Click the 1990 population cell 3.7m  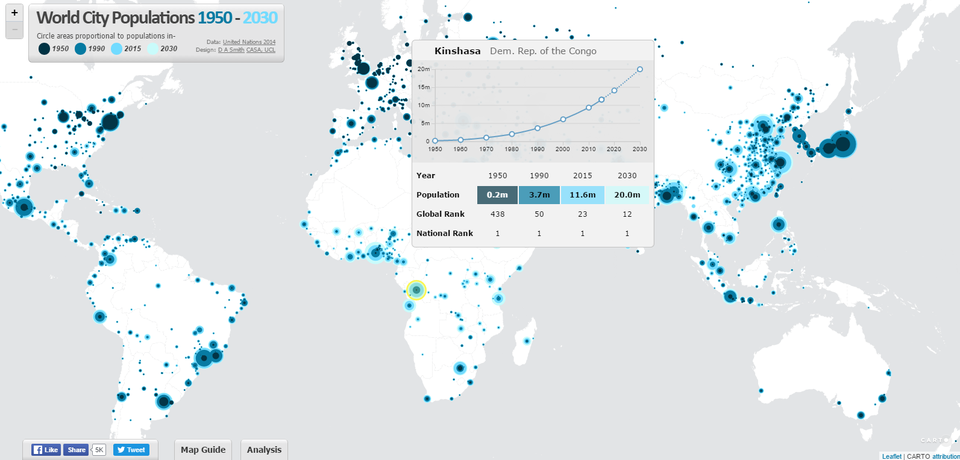[x=539, y=195]
